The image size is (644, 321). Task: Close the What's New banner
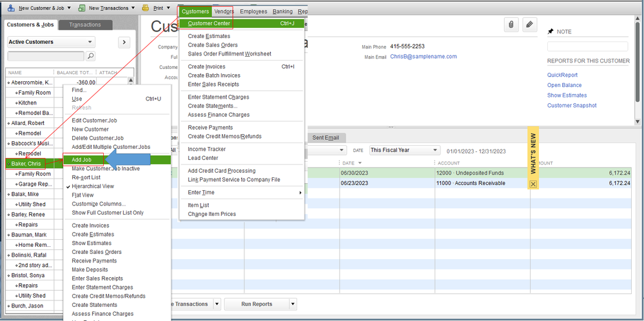point(533,184)
